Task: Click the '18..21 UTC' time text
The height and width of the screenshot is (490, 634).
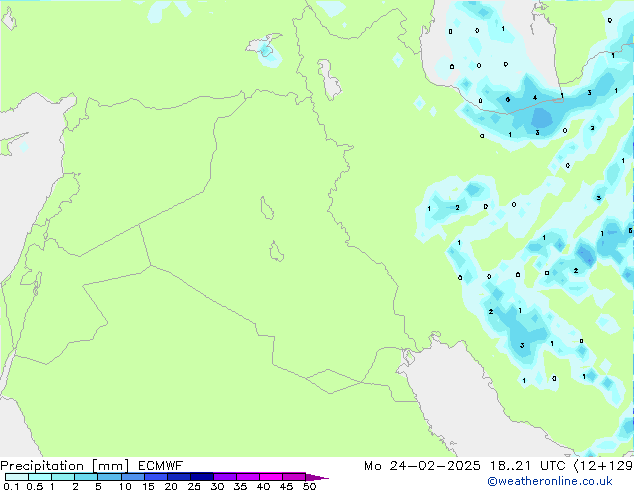Action: 528,466
